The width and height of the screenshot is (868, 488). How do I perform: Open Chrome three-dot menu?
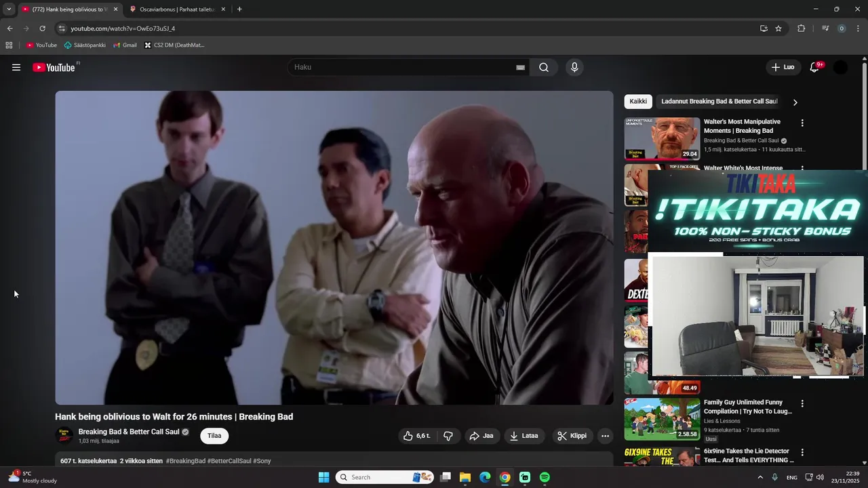[859, 28]
